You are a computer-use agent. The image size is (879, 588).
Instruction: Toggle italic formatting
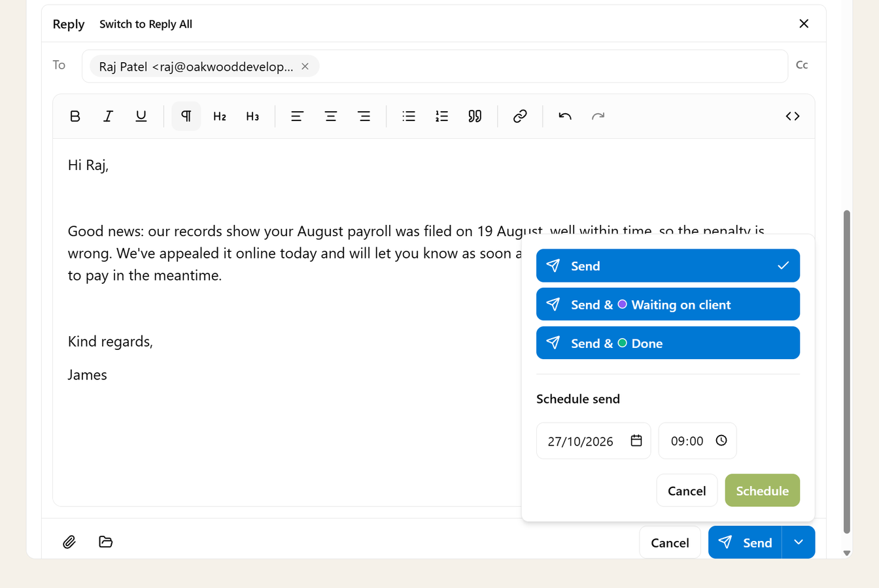[x=108, y=116]
